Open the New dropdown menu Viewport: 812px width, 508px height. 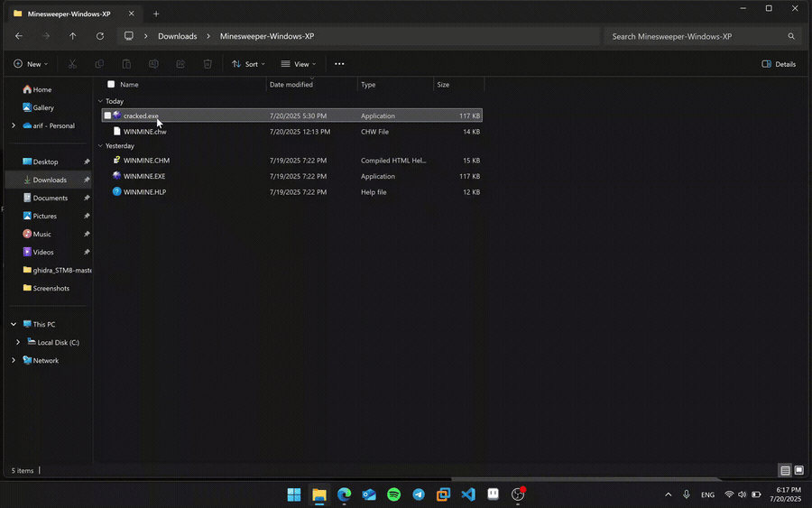31,64
